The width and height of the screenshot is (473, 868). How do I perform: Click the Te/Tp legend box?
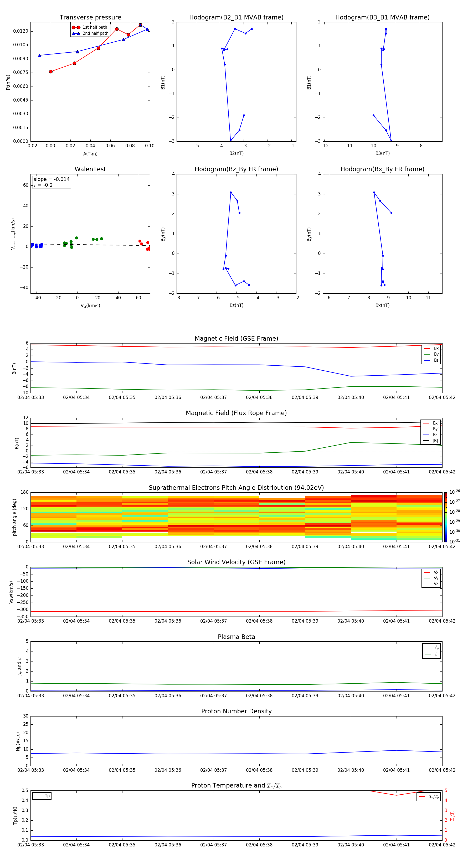428,796
